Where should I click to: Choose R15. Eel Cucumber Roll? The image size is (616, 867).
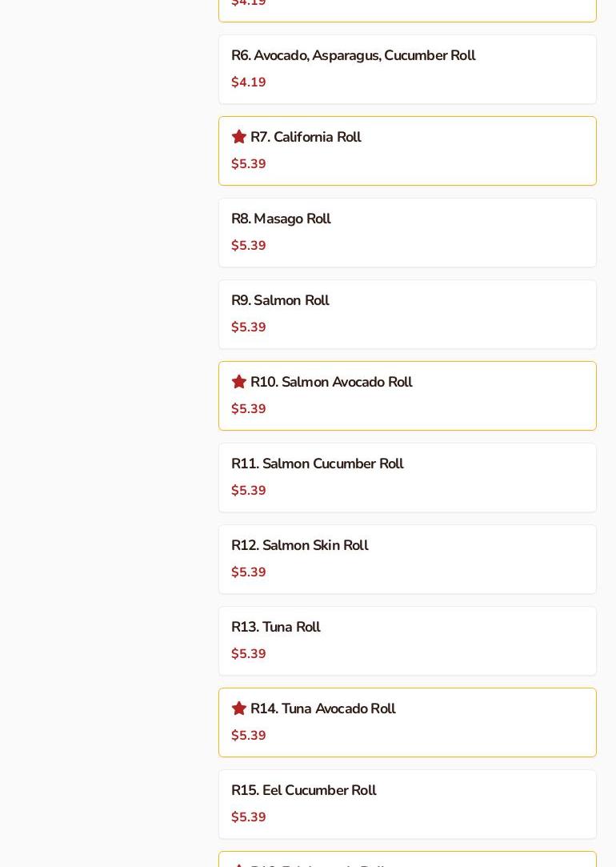303,791
